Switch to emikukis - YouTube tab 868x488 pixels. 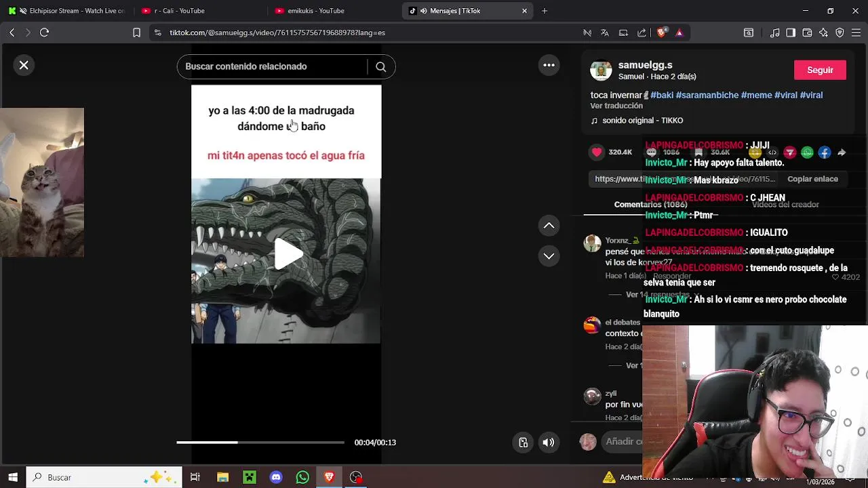point(334,11)
